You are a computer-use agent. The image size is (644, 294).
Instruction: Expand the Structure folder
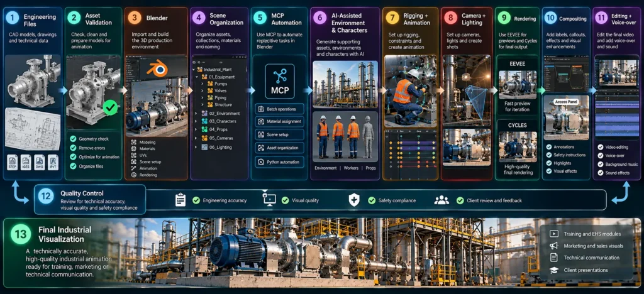tap(202, 105)
